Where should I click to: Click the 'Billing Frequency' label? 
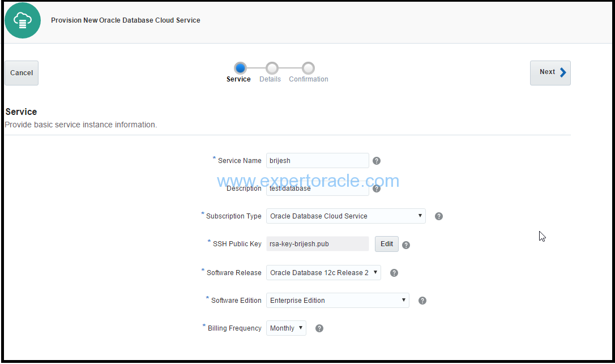(x=234, y=328)
